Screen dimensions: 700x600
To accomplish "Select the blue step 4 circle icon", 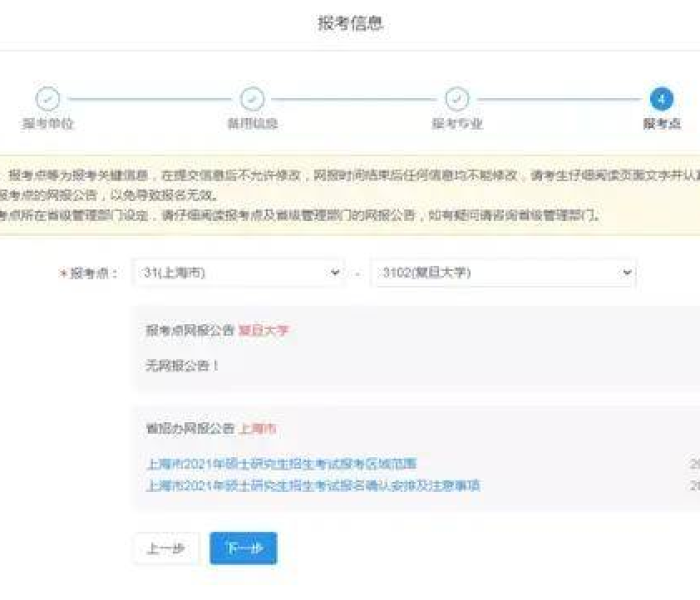I will [x=661, y=99].
